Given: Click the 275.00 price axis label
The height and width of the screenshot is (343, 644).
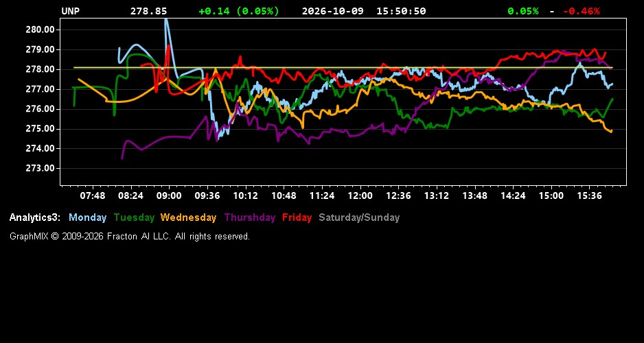Looking at the screenshot, I should pyautogui.click(x=41, y=129).
